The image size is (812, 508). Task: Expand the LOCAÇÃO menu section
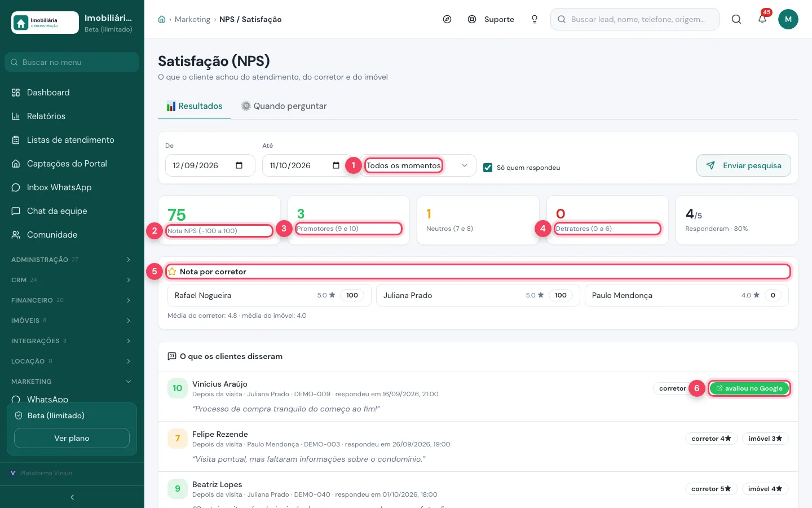(72, 361)
